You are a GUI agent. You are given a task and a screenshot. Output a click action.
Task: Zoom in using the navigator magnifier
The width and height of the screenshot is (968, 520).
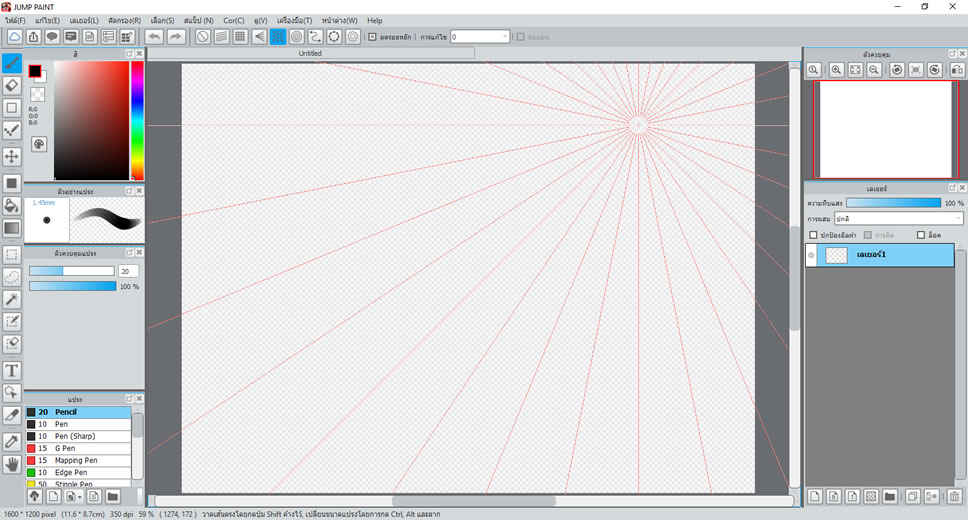[x=836, y=70]
